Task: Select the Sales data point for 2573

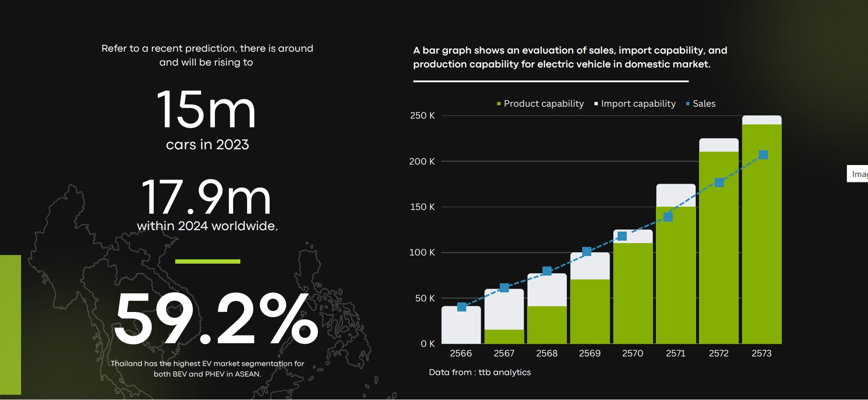Action: point(763,155)
